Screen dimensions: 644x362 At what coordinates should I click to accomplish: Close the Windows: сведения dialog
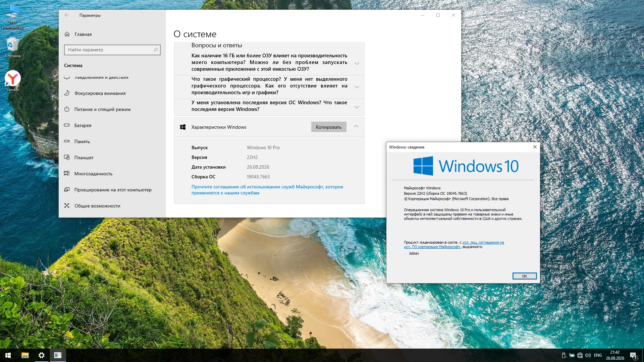535,147
